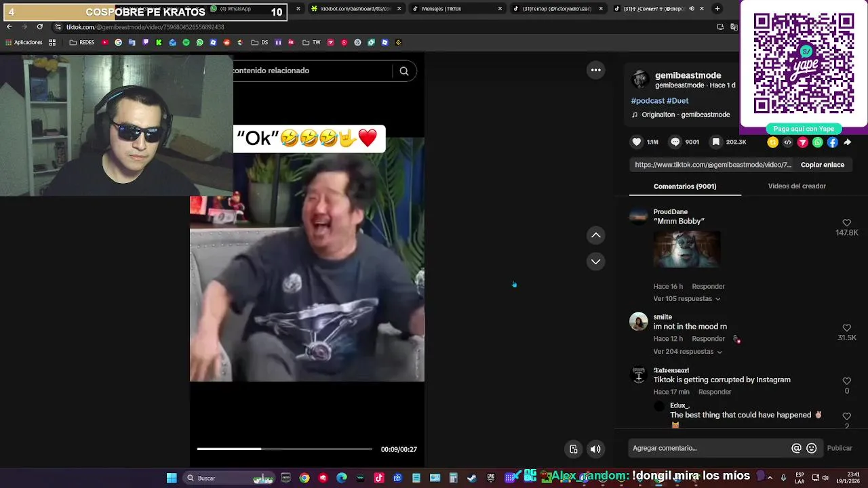Open comments via the speech bubble icon
This screenshot has height=488, width=868.
point(675,142)
